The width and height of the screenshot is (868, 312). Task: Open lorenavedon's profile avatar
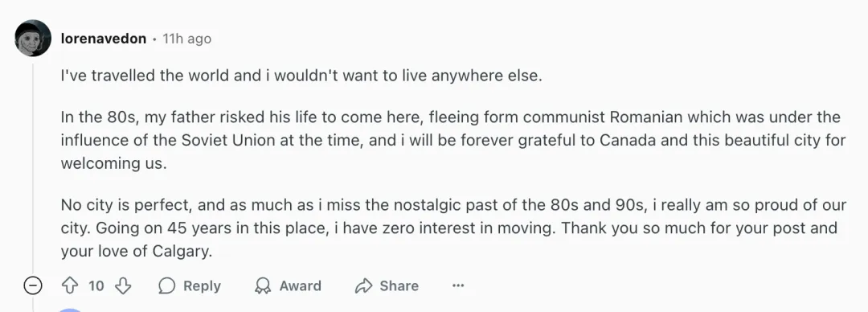[33, 39]
